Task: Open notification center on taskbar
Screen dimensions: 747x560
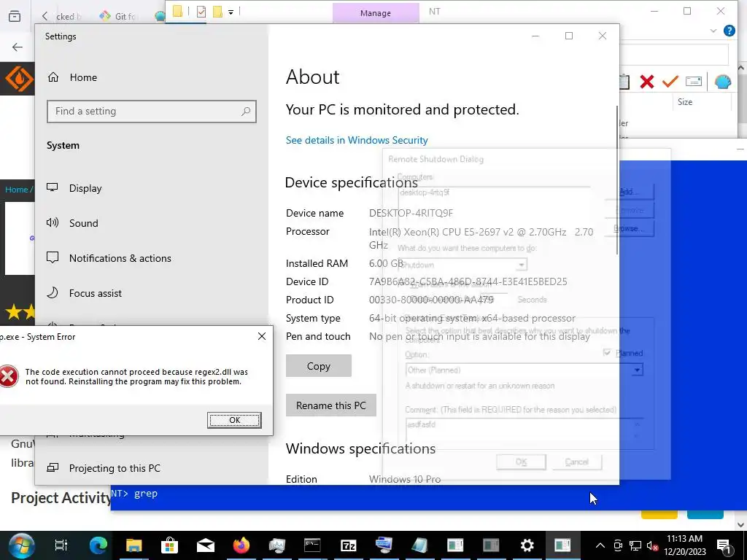Action: coord(724,545)
